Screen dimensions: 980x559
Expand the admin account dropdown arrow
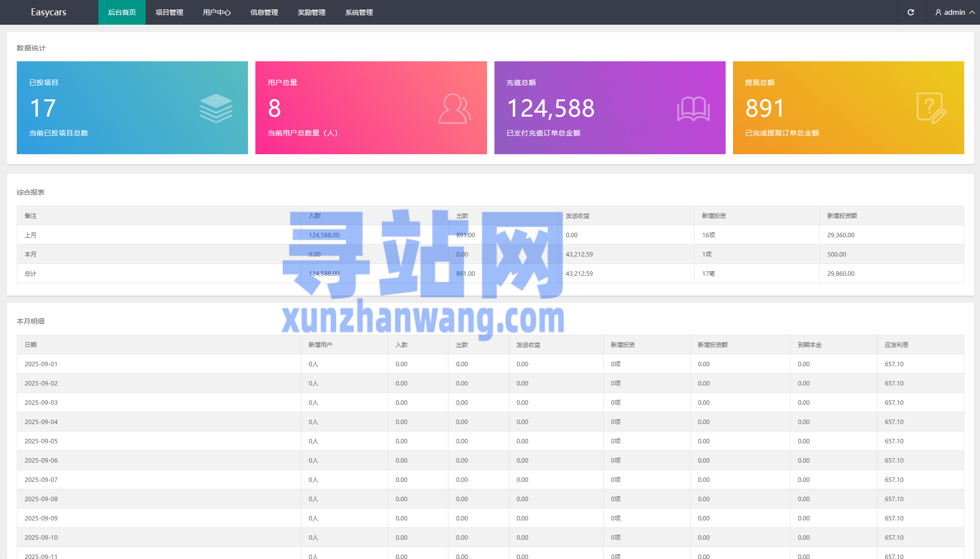(972, 12)
